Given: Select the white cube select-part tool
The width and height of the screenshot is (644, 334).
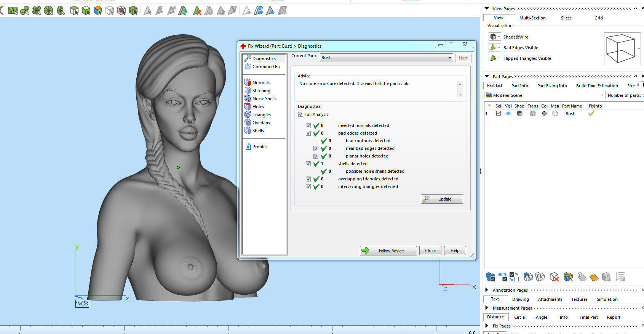Looking at the screenshot, I should click(x=74, y=11).
